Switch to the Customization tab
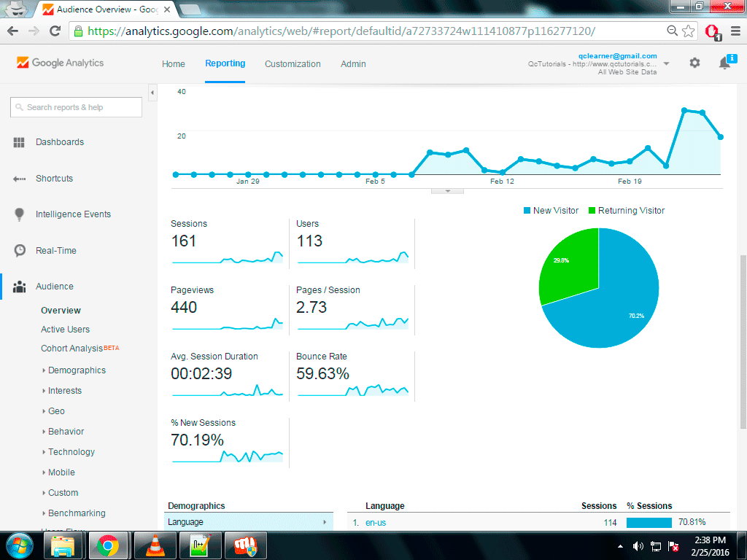The width and height of the screenshot is (747, 560). coord(293,64)
